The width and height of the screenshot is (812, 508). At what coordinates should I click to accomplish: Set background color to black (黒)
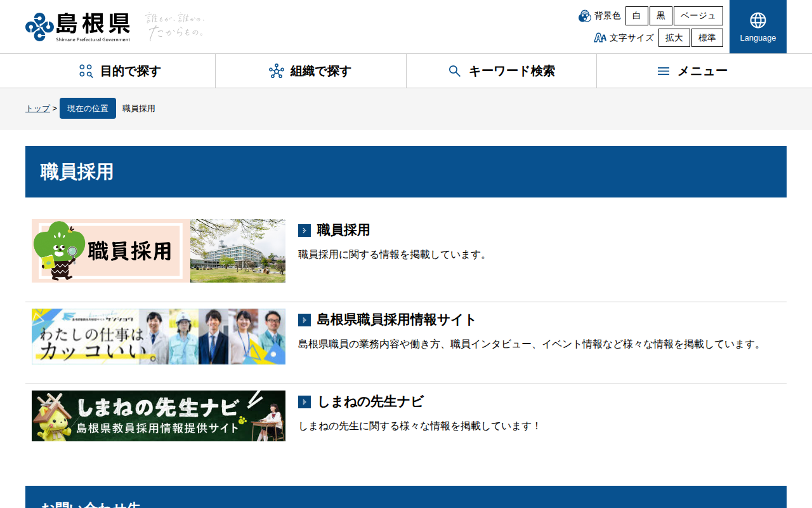point(660,16)
